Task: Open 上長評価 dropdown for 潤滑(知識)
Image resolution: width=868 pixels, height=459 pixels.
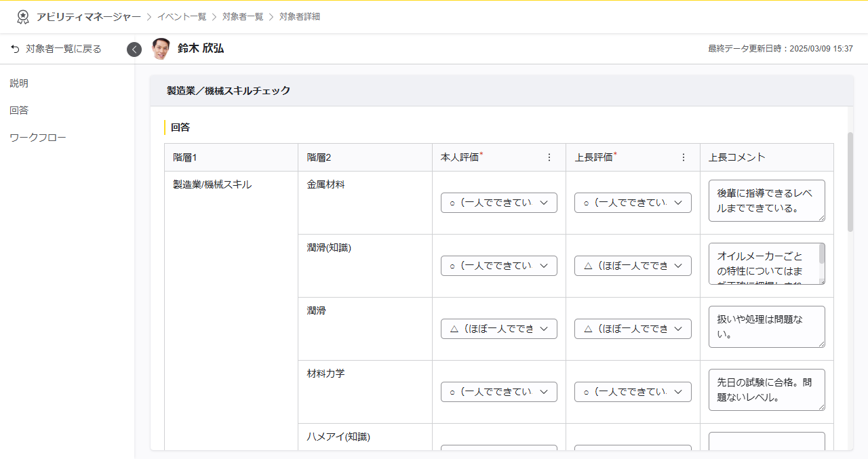Action: [632, 266]
